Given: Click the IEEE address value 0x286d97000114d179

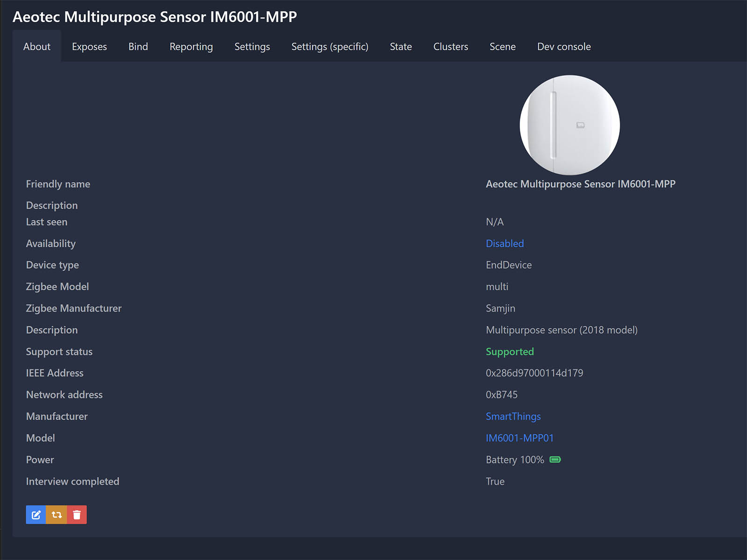Looking at the screenshot, I should 534,373.
